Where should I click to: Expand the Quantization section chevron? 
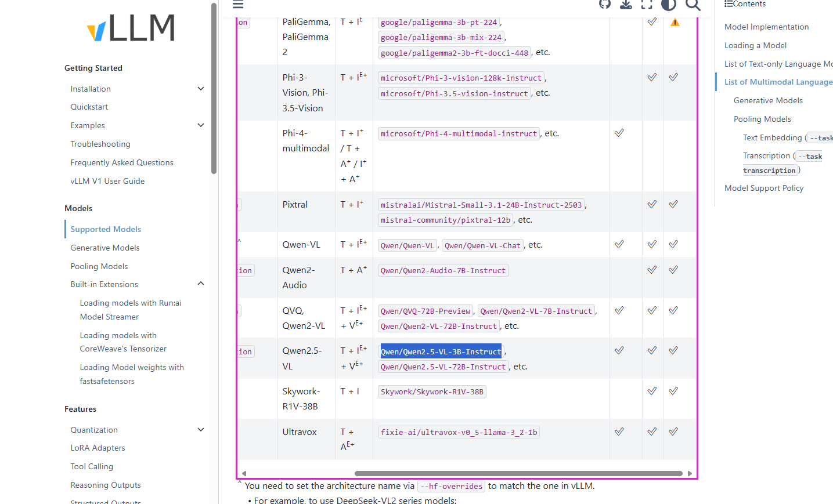(201, 430)
